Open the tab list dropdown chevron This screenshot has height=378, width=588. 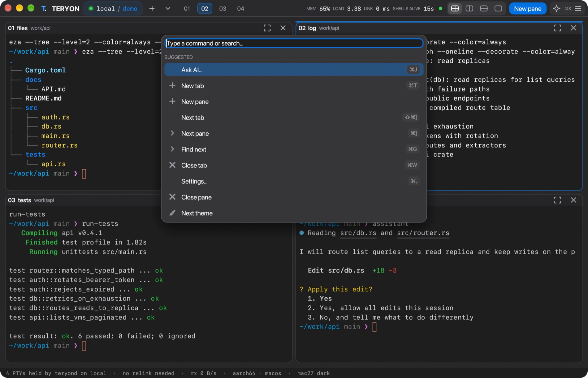click(168, 9)
